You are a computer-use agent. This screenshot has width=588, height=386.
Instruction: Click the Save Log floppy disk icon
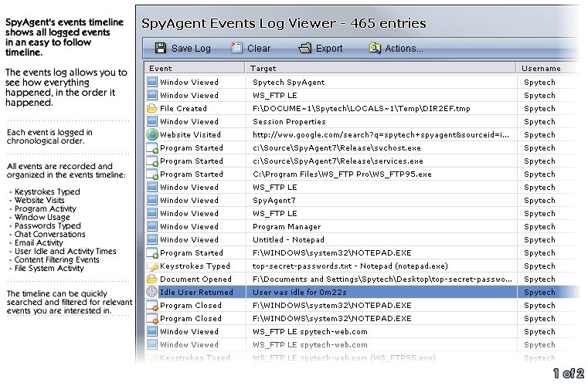pos(161,48)
